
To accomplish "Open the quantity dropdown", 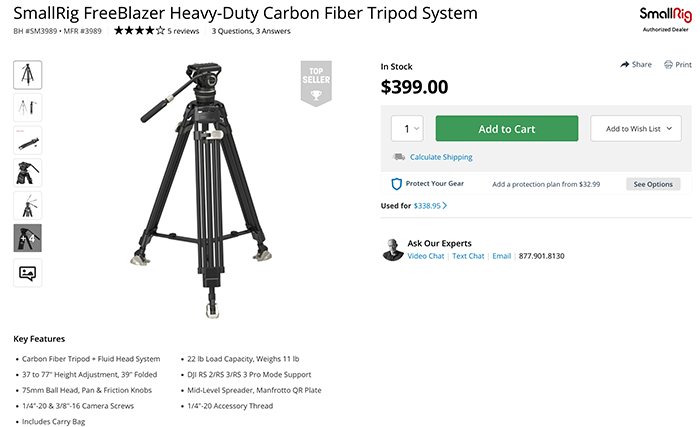I will tap(407, 129).
